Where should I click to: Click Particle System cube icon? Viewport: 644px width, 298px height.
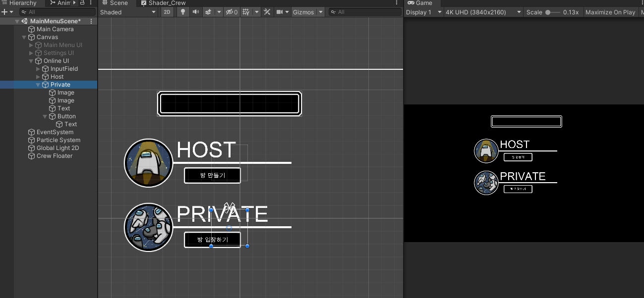(x=32, y=140)
